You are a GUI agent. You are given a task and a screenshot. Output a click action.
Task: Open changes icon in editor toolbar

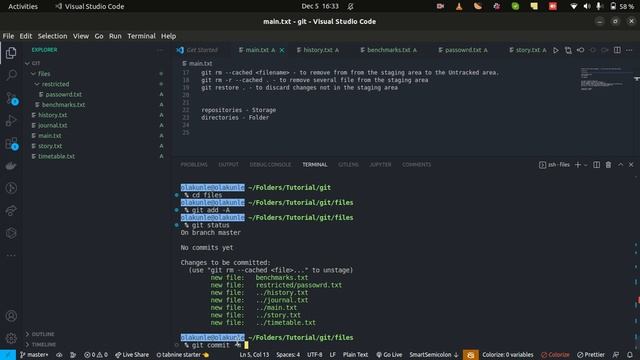(568, 50)
